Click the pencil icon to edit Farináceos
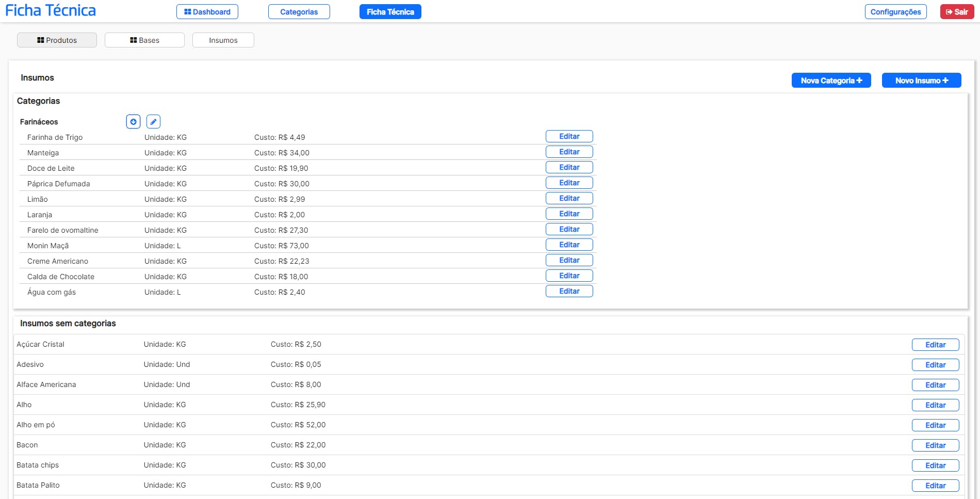The height and width of the screenshot is (499, 980). coord(153,122)
